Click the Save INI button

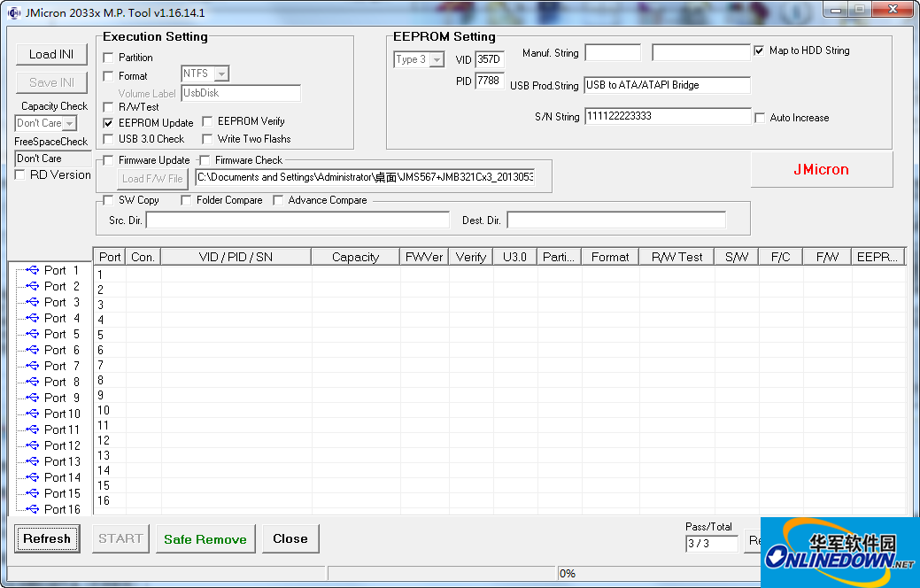coord(51,82)
